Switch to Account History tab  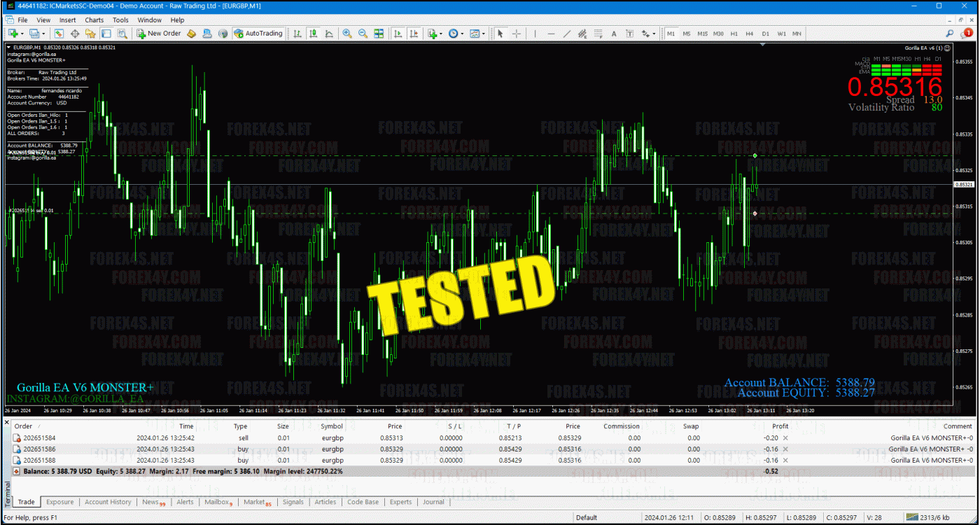108,502
